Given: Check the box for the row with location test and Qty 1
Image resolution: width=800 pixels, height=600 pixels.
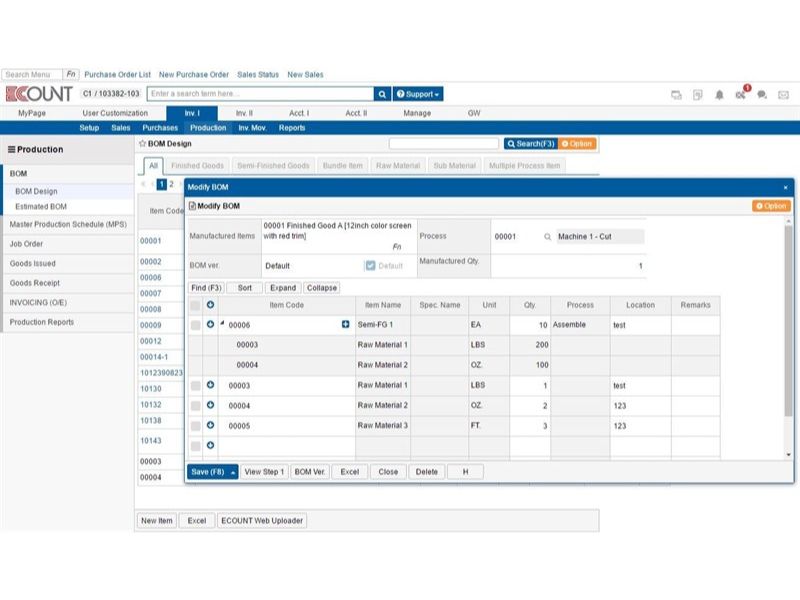Looking at the screenshot, I should coord(195,386).
